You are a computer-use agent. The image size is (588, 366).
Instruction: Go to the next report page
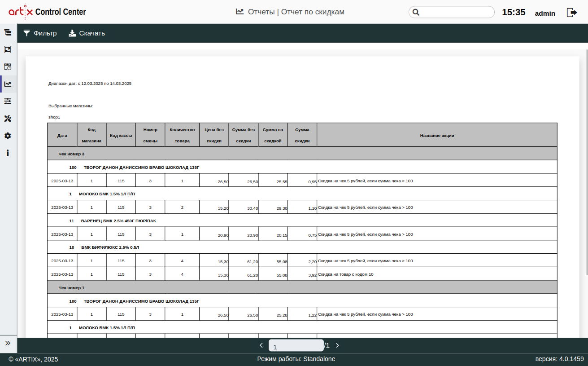point(337,345)
